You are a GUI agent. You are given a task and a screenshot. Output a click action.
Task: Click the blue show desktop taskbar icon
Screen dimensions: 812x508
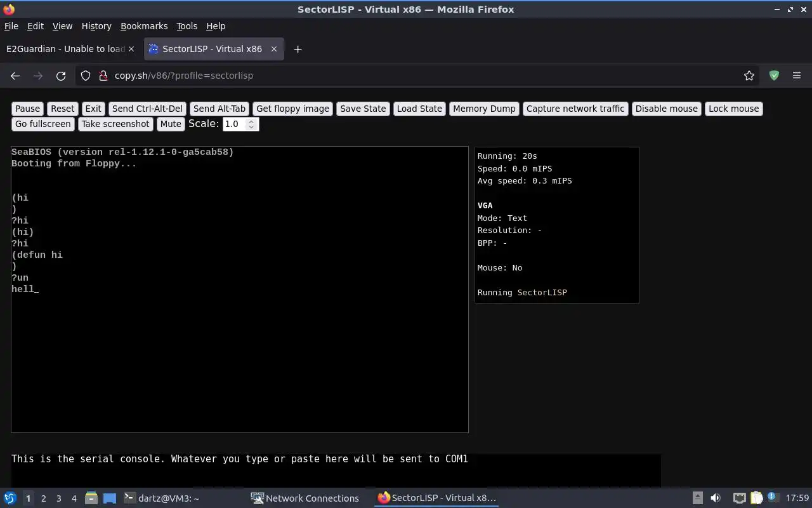(110, 498)
